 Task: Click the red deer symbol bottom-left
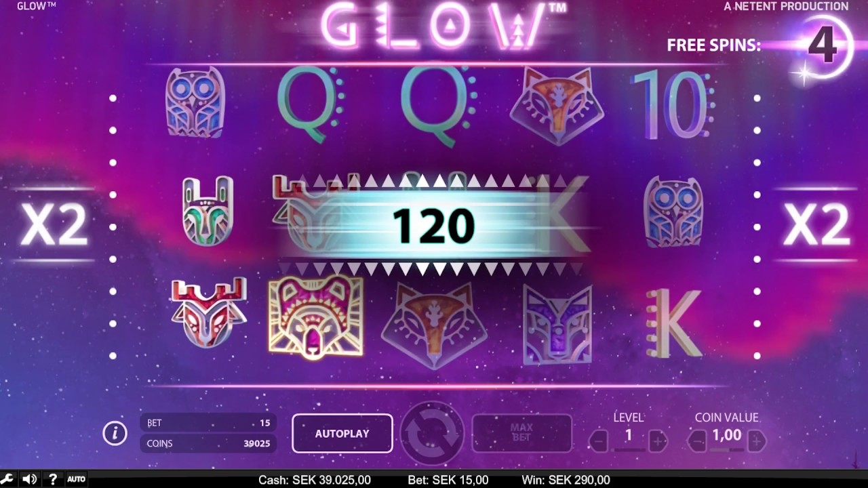(x=208, y=312)
